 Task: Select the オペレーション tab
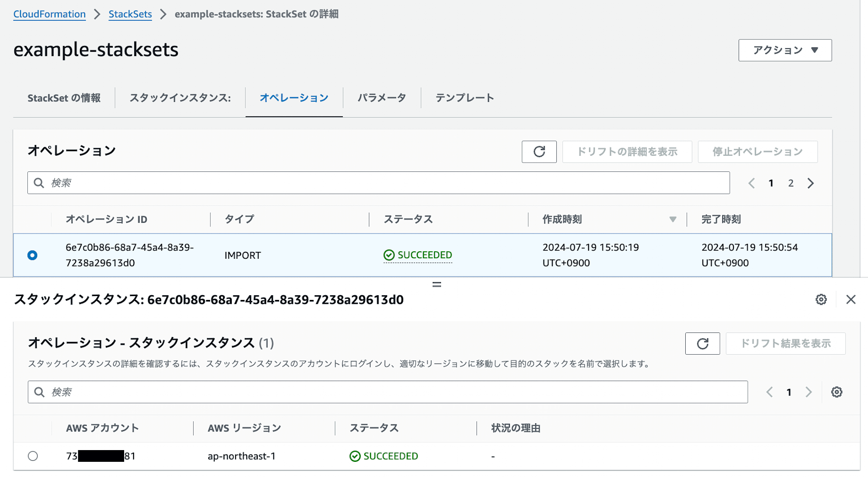coord(294,98)
